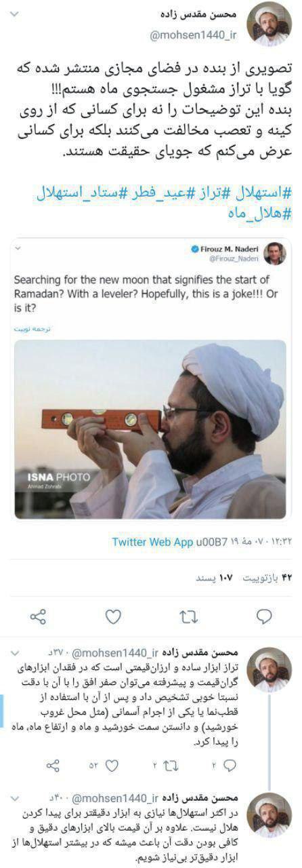This screenshot has height=868, width=302.
Task: Share the main tweet via share icon
Action: coord(38,616)
